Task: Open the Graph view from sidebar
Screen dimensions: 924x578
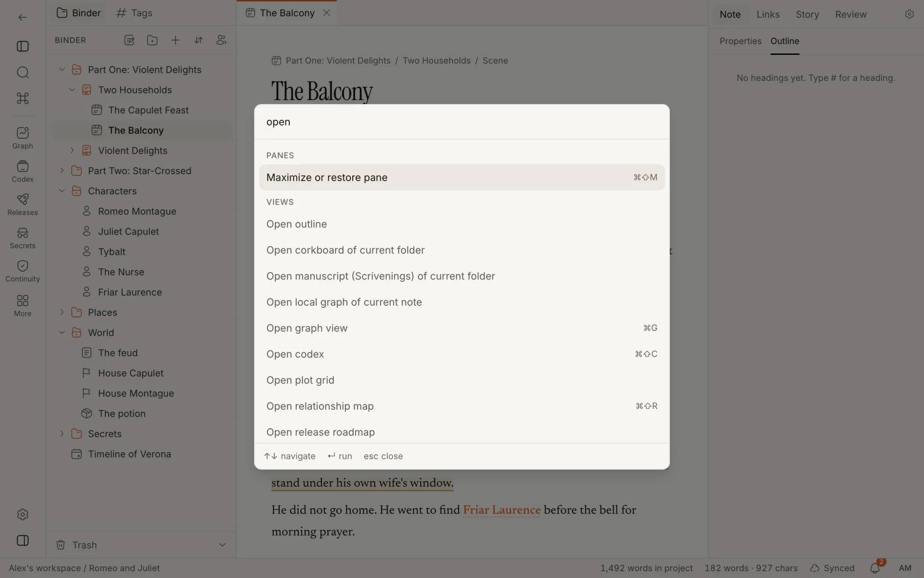Action: click(x=23, y=138)
